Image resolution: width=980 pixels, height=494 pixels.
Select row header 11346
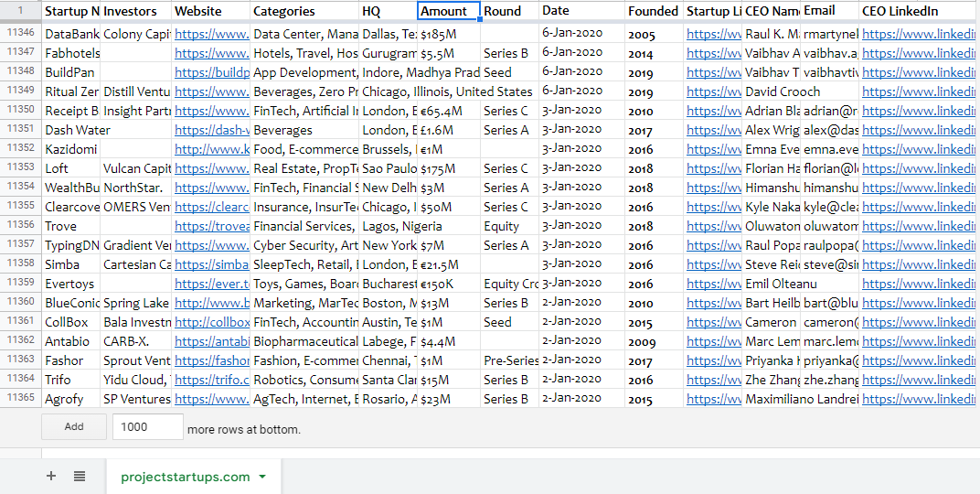coord(21,33)
